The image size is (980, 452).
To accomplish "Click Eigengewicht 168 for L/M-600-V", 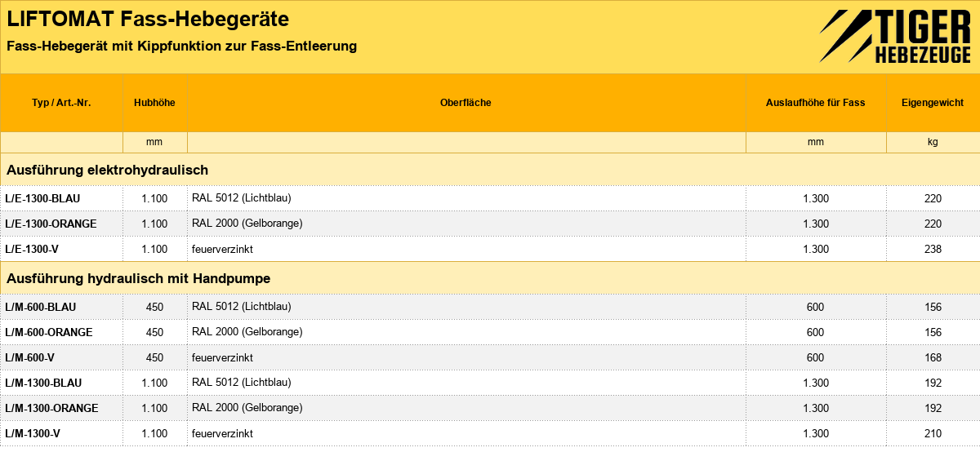I will coord(933,357).
